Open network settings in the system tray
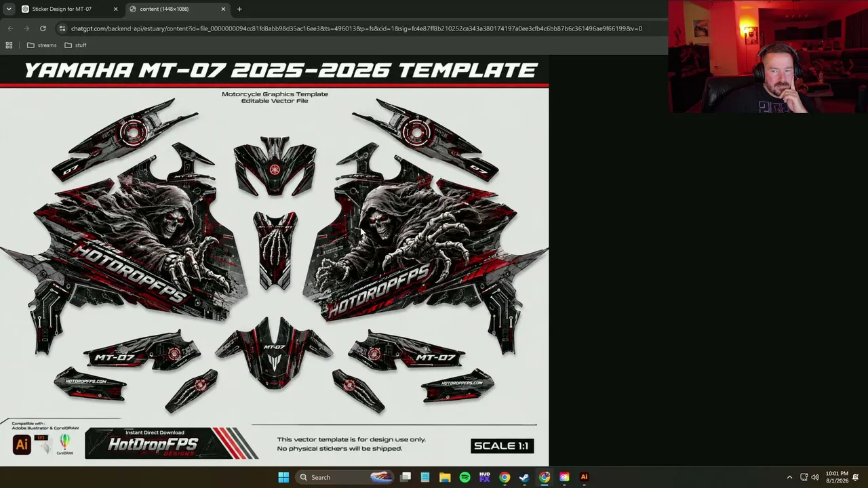This screenshot has height=488, width=868. point(804,477)
